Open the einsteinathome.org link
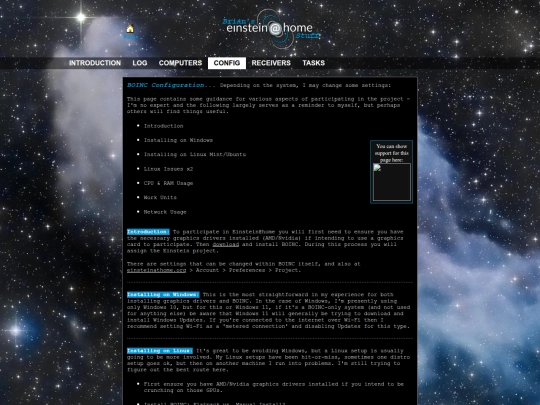540x405 pixels. click(x=156, y=270)
